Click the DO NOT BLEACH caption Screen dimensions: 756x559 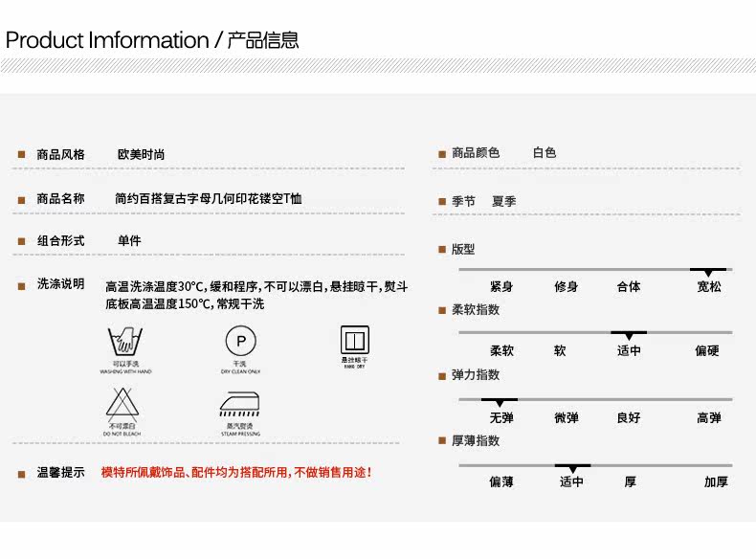click(122, 434)
